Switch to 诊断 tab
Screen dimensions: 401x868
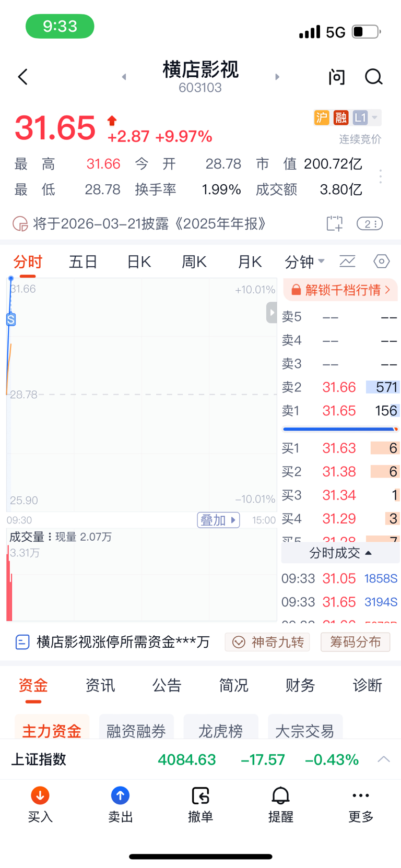[x=367, y=685]
